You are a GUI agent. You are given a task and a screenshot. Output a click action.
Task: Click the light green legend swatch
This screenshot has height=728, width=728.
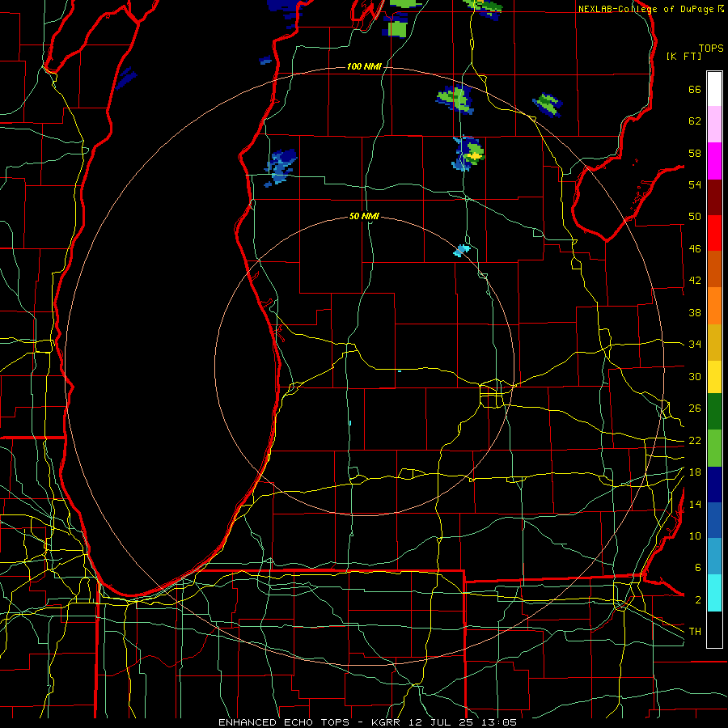tap(714, 448)
